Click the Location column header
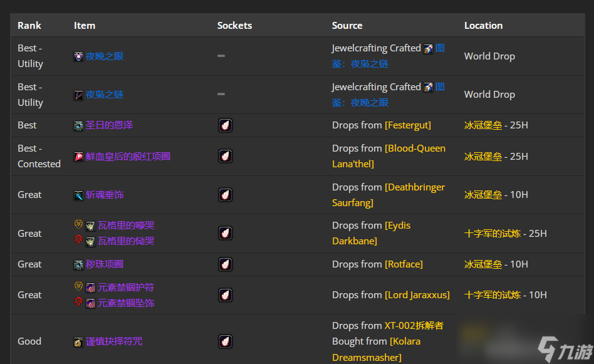Screen dimensions: 594x364 (x=483, y=26)
